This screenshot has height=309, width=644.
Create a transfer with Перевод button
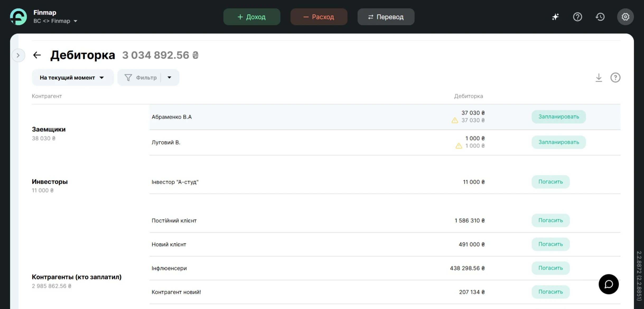pos(386,17)
